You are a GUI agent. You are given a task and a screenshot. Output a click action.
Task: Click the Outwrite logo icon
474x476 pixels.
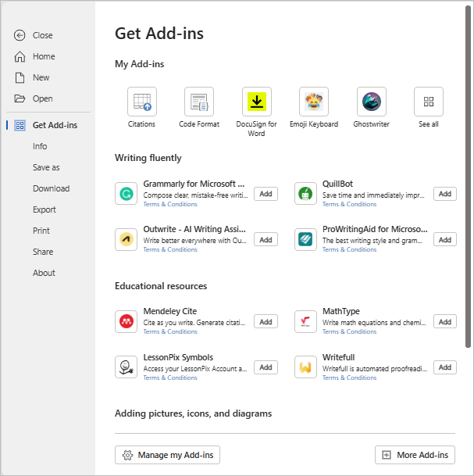127,239
